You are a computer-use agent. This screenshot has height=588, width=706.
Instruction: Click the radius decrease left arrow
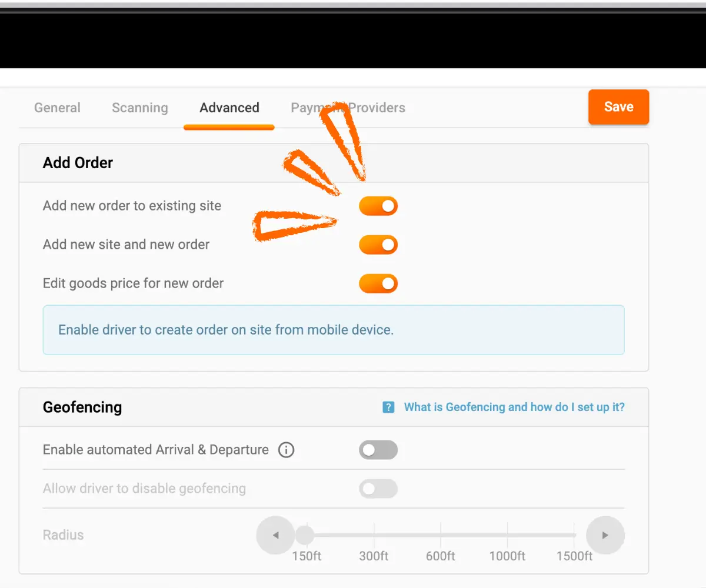tap(275, 535)
